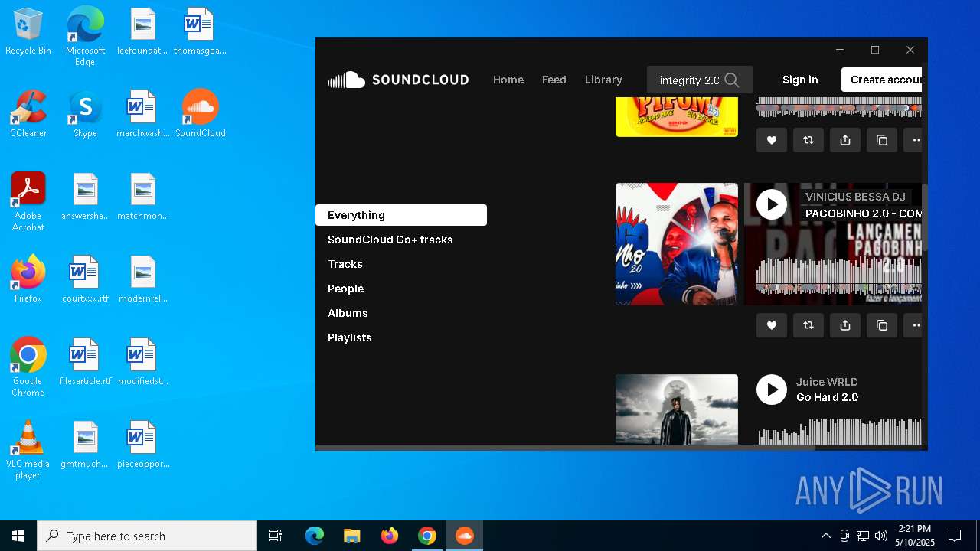The height and width of the screenshot is (551, 980).
Task: Open File Explorer from the taskbar
Action: pyautogui.click(x=352, y=536)
